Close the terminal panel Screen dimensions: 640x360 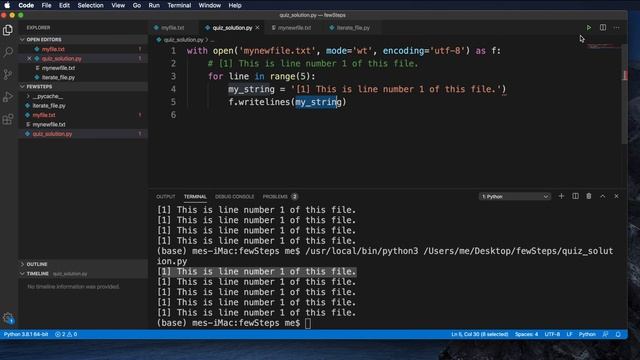pyautogui.click(x=616, y=196)
